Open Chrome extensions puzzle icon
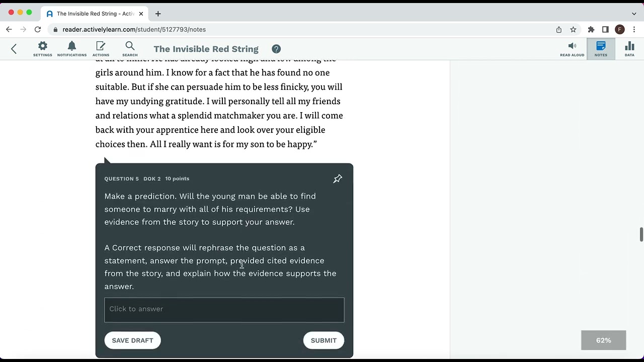This screenshot has width=644, height=362. 591,30
